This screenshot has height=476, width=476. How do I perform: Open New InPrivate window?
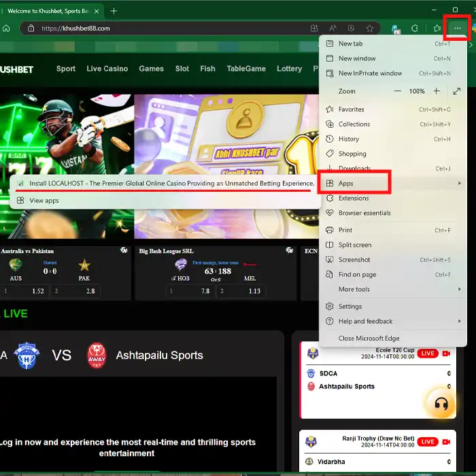click(392, 73)
